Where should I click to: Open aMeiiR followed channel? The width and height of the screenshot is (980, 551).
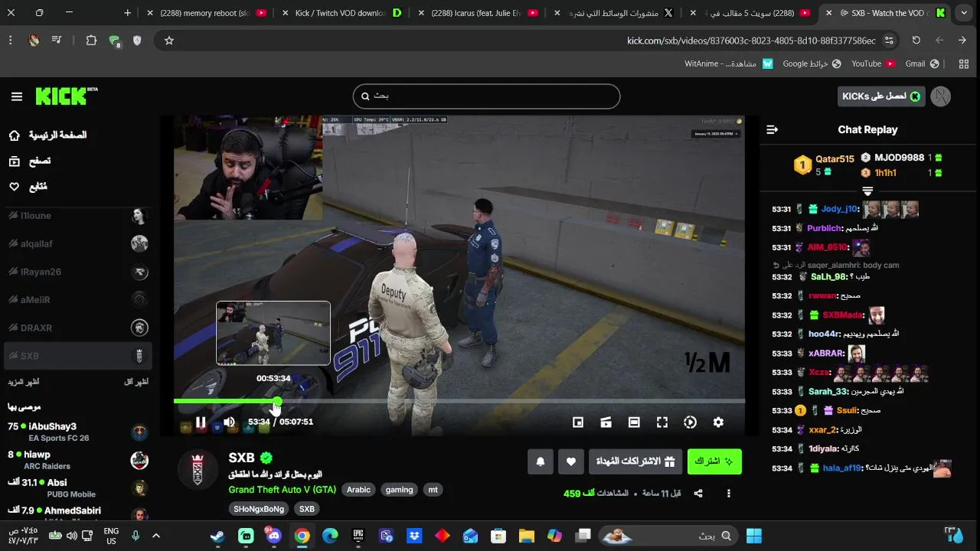77,300
